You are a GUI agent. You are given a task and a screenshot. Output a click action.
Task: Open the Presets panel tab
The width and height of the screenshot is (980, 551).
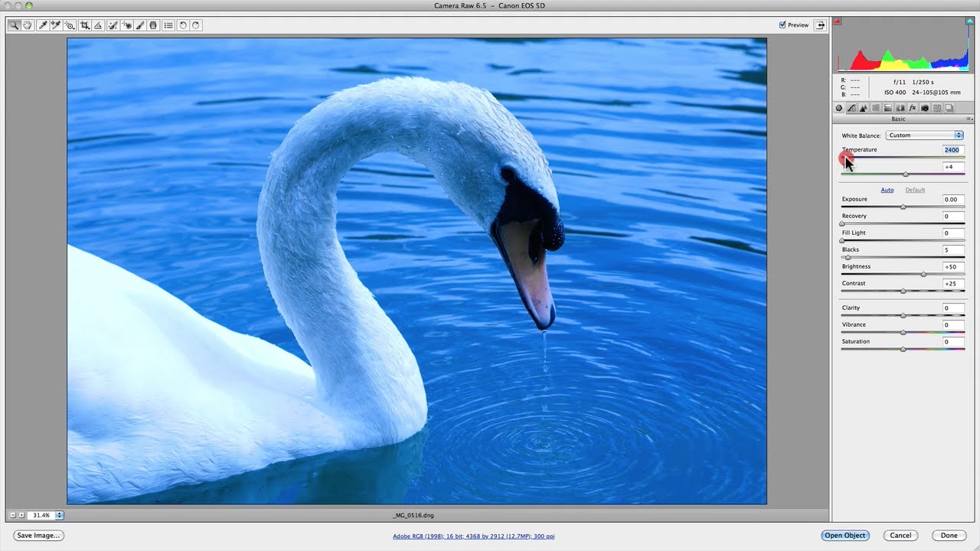coord(937,108)
